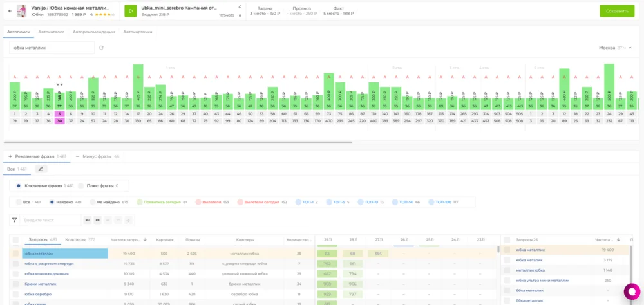Click the RU language filter button
Image resolution: width=644 pixels, height=305 pixels.
tap(86, 220)
